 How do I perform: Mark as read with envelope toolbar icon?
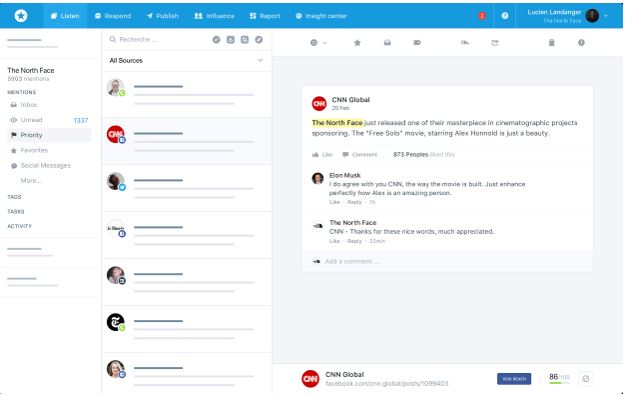pyautogui.click(x=387, y=43)
